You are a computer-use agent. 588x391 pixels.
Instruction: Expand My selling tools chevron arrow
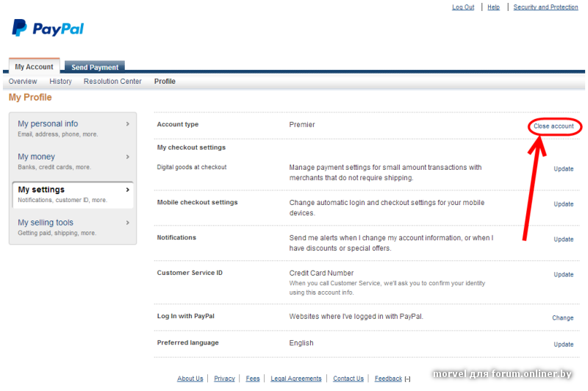[x=127, y=223]
